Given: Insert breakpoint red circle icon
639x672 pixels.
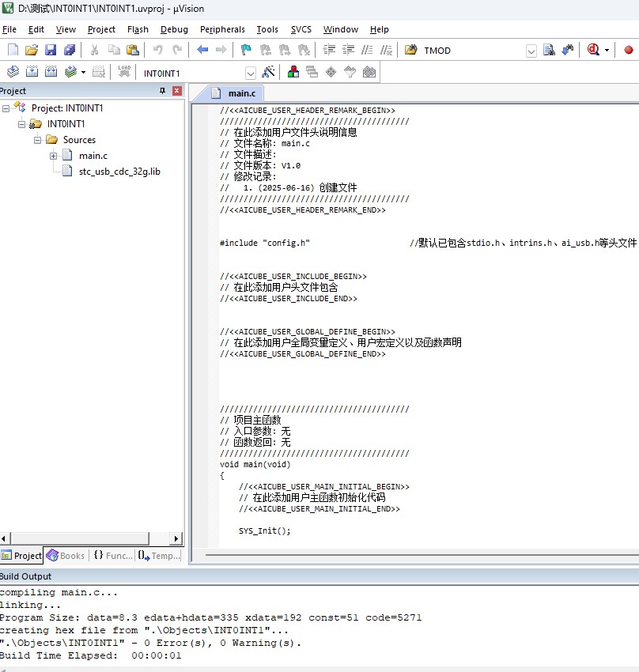Looking at the screenshot, I should (629, 50).
